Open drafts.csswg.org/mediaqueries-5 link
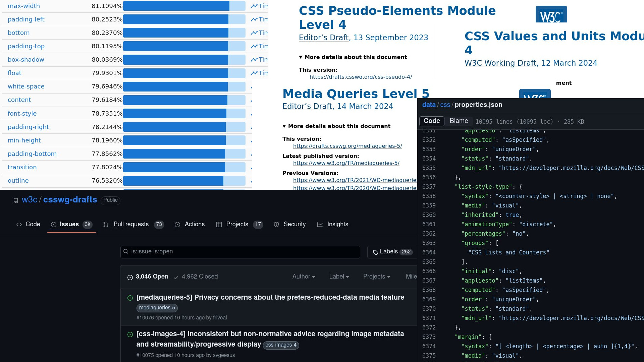The width and height of the screenshot is (644, 362). pos(347,146)
